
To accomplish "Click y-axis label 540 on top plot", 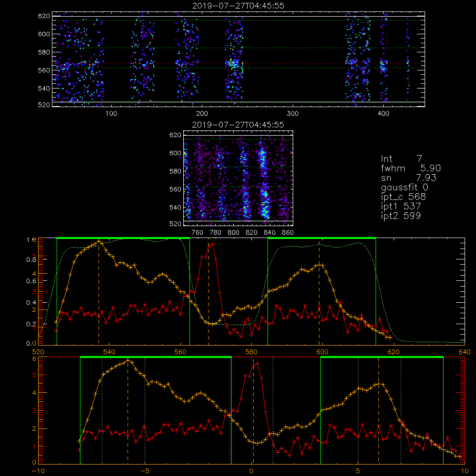I will coord(44,89).
